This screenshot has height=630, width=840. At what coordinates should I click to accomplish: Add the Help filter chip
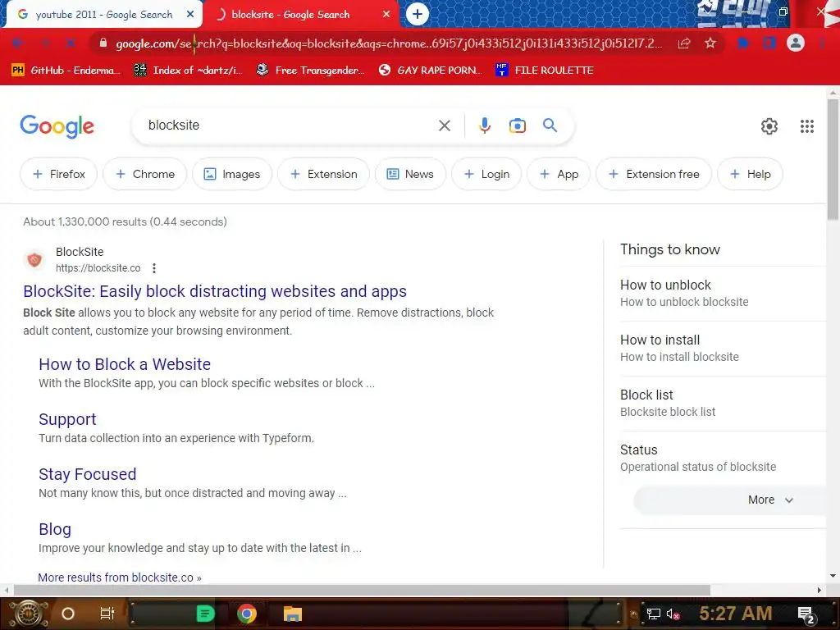pos(751,174)
